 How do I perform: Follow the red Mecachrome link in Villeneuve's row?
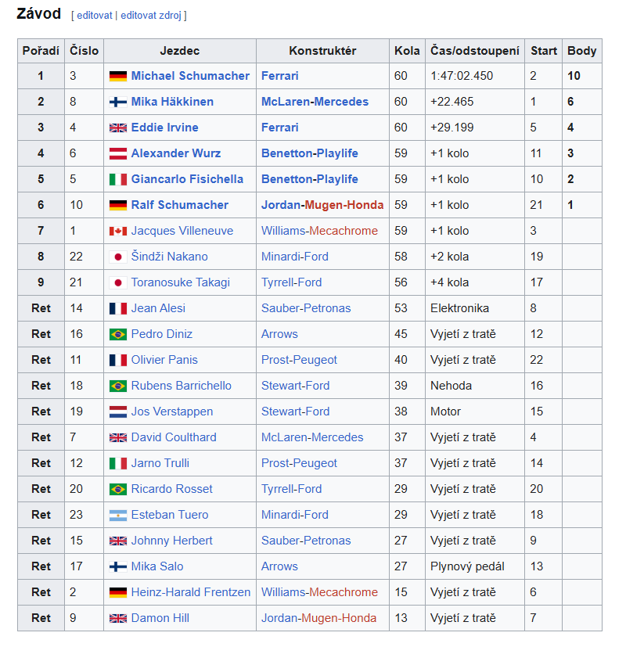[344, 231]
